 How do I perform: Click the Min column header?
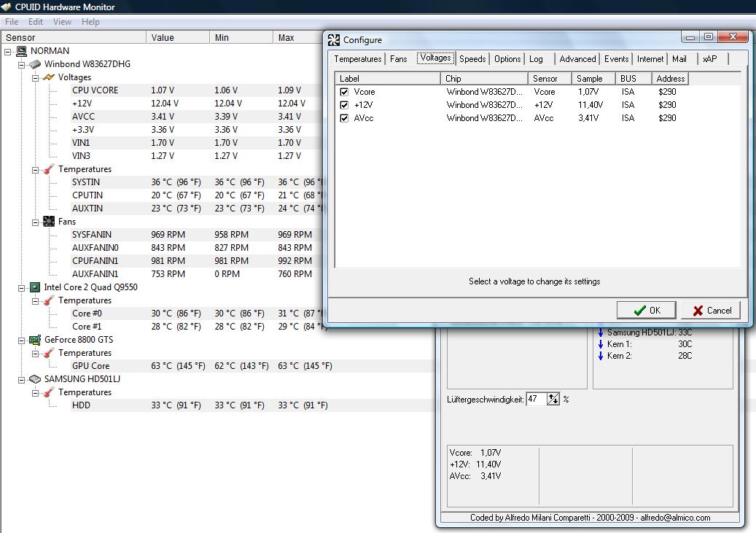241,38
